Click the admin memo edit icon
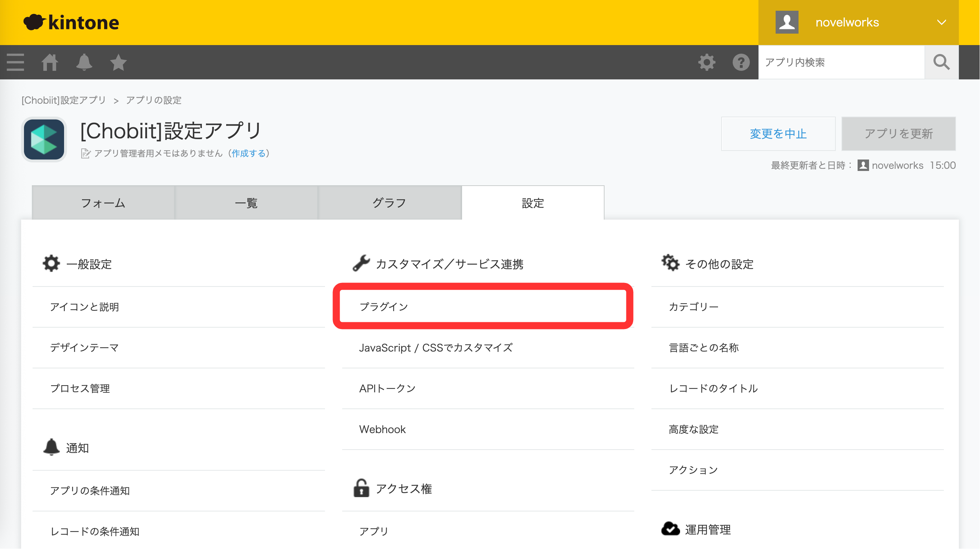 (x=86, y=153)
